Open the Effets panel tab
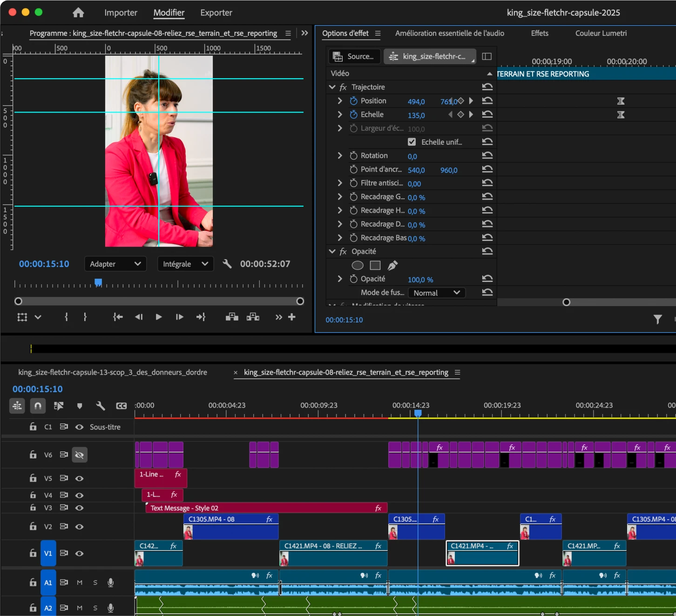The width and height of the screenshot is (676, 616). (540, 33)
